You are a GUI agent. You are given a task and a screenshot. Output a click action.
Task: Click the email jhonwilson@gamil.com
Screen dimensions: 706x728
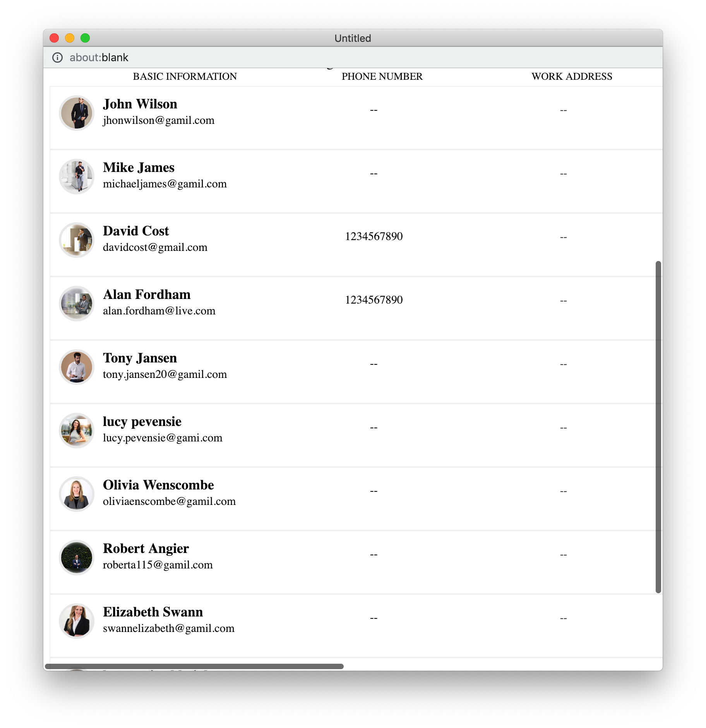pos(159,120)
